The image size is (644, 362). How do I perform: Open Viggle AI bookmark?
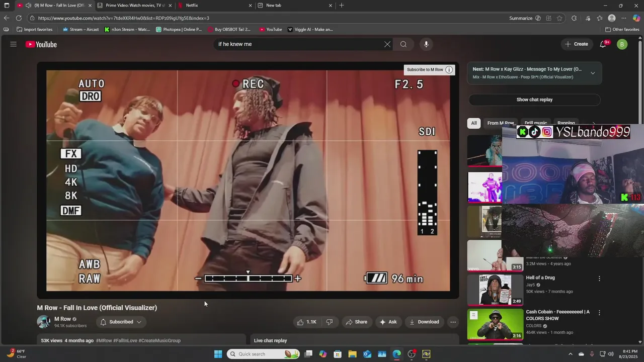point(310,29)
